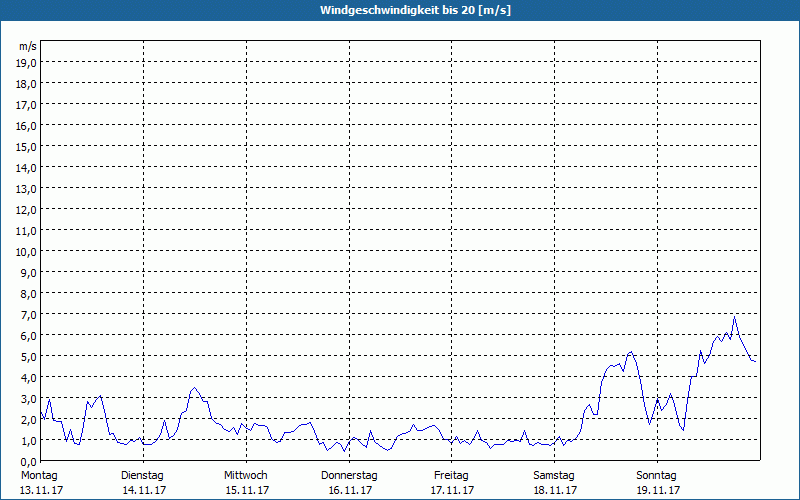The height and width of the screenshot is (500, 800).
Task: Click the date 19.11.17
Action: (x=658, y=490)
